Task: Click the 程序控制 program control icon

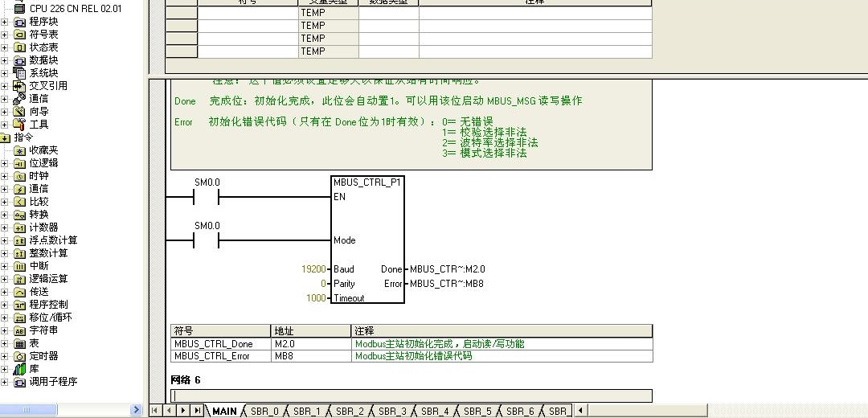Action: [19, 305]
